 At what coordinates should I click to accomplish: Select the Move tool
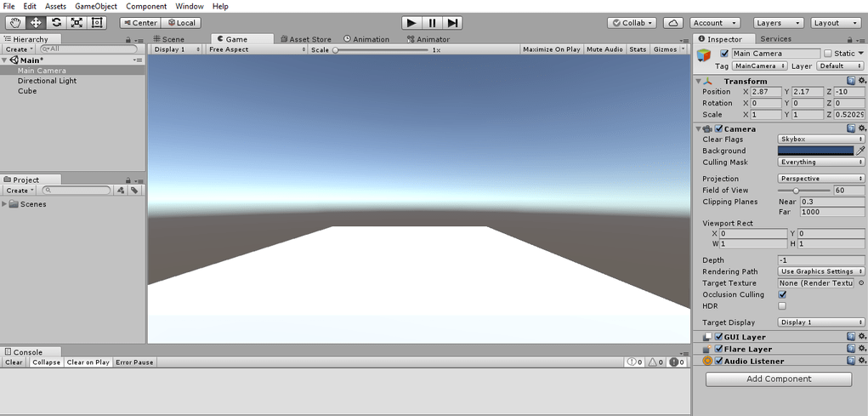(36, 23)
